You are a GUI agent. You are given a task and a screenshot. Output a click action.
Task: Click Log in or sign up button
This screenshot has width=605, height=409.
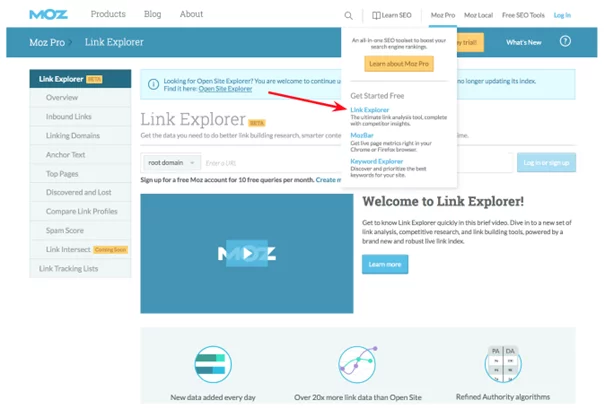tap(546, 162)
